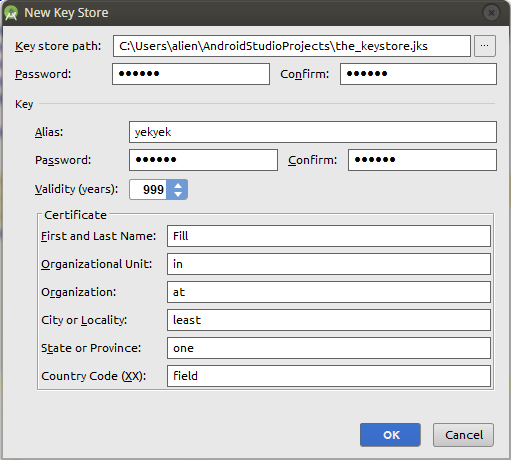Click the 'Key store path:' label

[x=58, y=46]
